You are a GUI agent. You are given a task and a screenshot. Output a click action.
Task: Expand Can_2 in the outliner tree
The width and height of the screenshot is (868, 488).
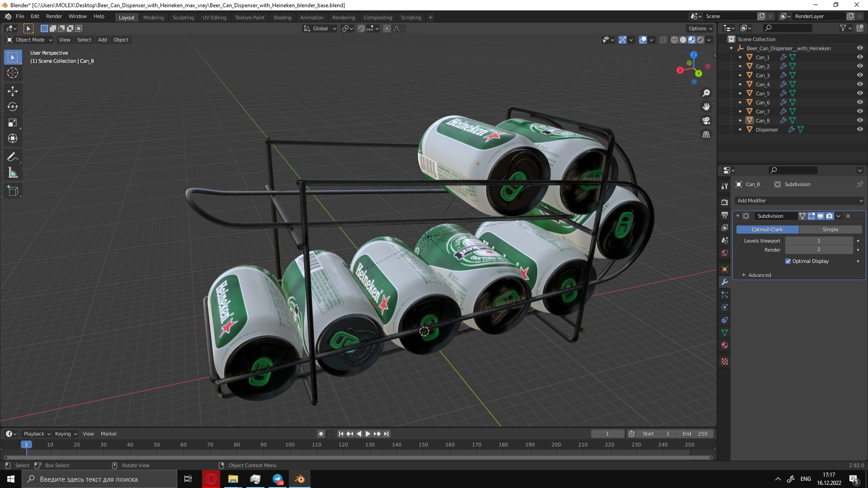(740, 66)
